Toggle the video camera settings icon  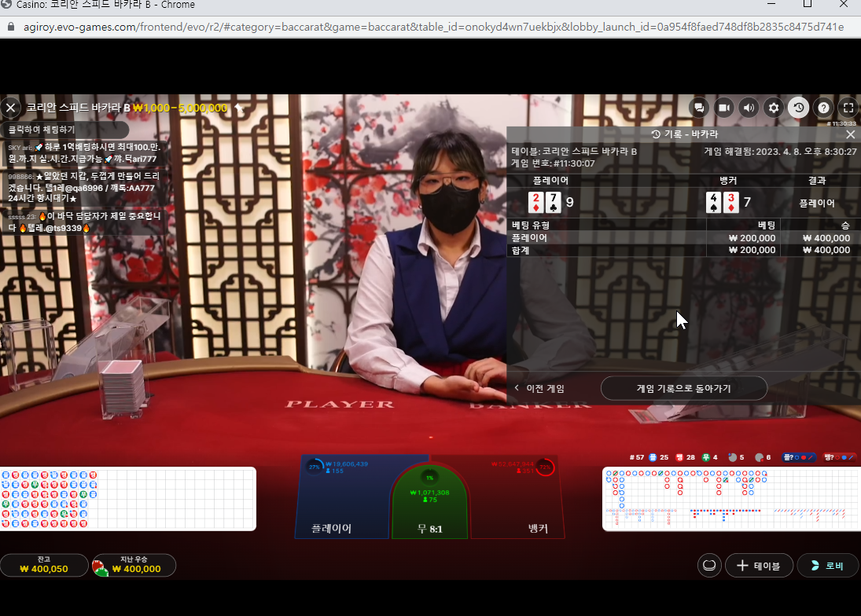(x=724, y=108)
